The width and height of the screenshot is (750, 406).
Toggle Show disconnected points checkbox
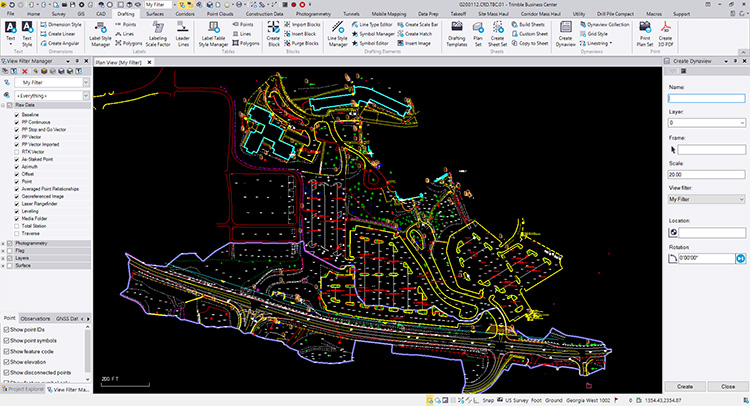(x=6, y=373)
